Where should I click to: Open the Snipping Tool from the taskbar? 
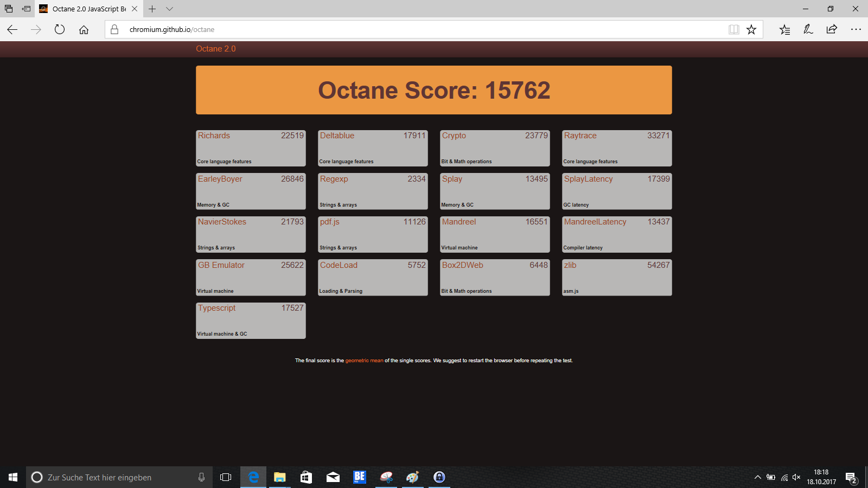386,477
